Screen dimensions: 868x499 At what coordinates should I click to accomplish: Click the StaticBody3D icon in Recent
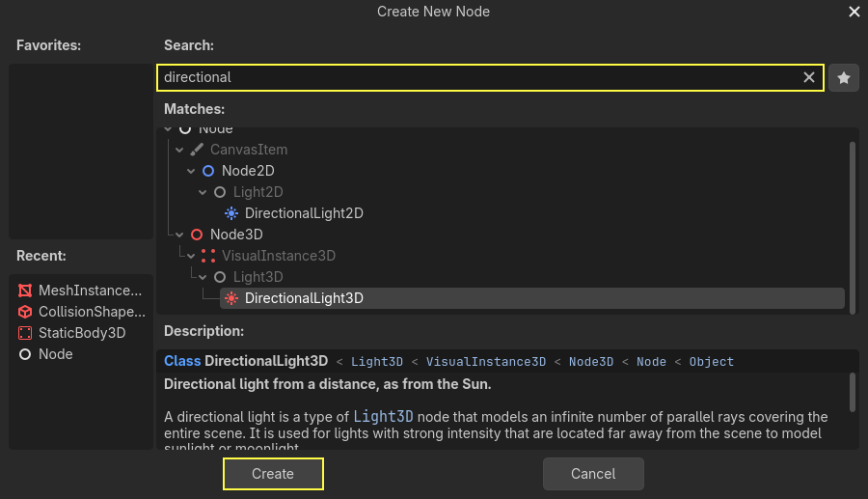(x=25, y=333)
